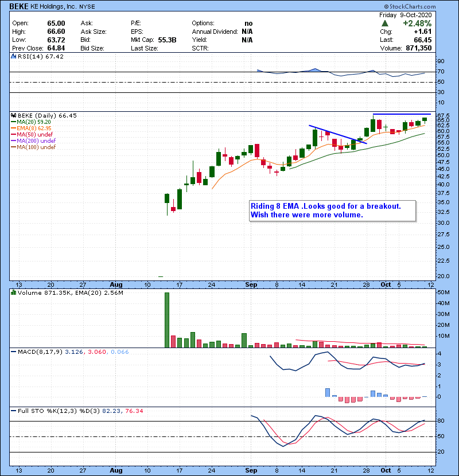This screenshot has height=476, width=459.
Task: Click the StockCharts.com label in the header
Action: (410, 6)
